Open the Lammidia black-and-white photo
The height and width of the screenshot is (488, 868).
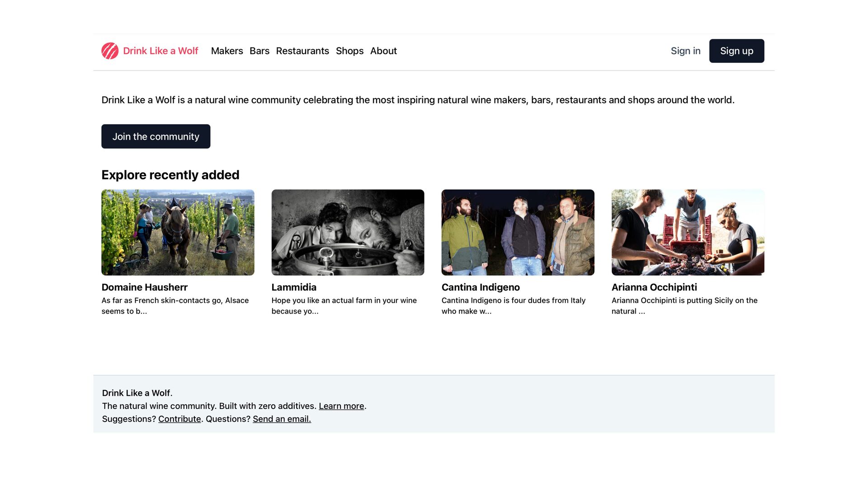348,232
